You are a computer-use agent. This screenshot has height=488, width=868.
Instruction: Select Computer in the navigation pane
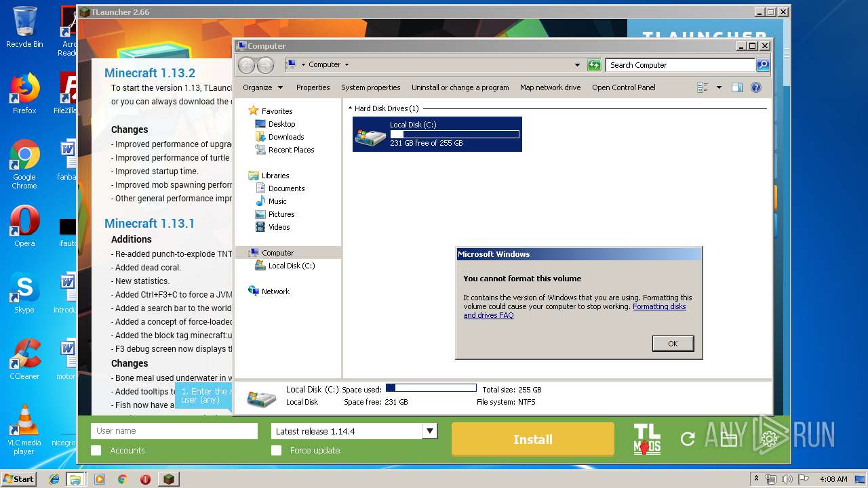(x=288, y=253)
